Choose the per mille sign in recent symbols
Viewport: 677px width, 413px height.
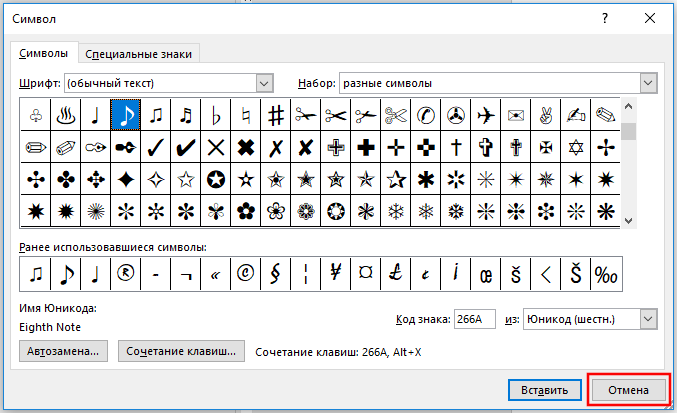pos(606,274)
